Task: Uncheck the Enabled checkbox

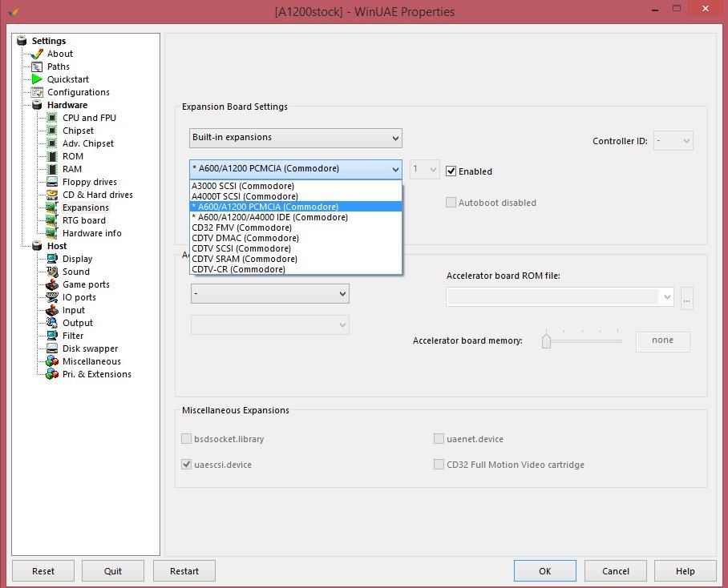Action: pos(451,171)
